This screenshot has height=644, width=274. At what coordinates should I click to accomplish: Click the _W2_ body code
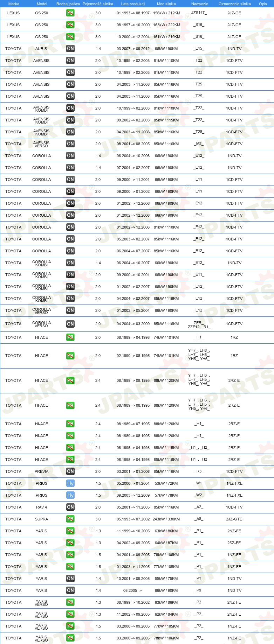[199, 495]
